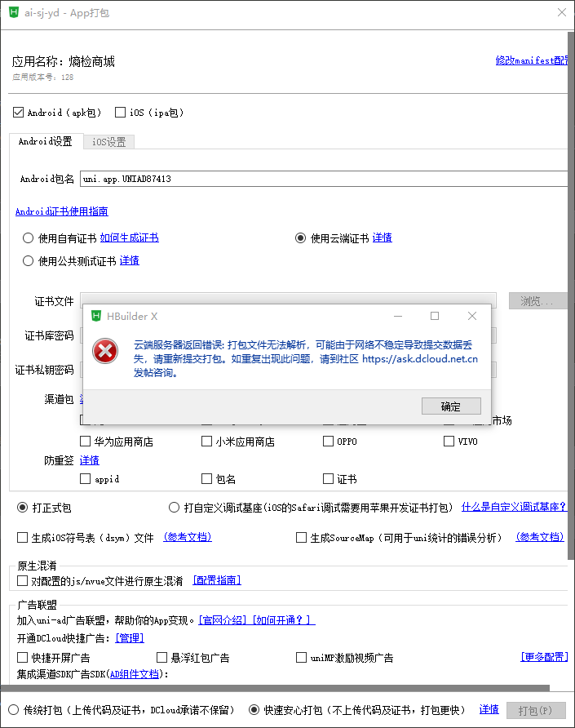
Task: Check the 快捷开屏广告 checkbox
Action: [x=22, y=658]
